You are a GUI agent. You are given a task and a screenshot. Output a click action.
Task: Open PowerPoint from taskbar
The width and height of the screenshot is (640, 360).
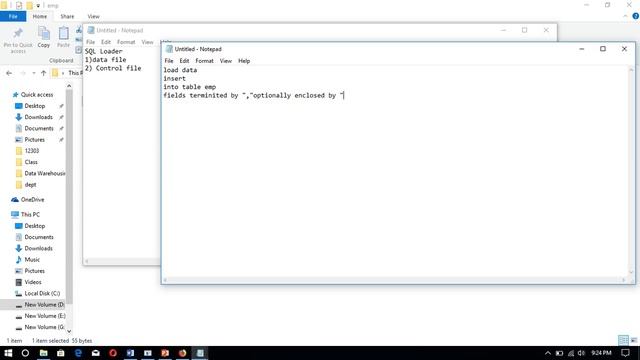pos(165,353)
